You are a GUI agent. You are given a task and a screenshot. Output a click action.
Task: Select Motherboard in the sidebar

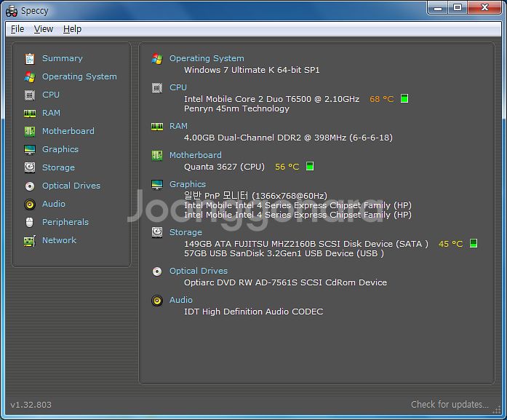pos(68,131)
